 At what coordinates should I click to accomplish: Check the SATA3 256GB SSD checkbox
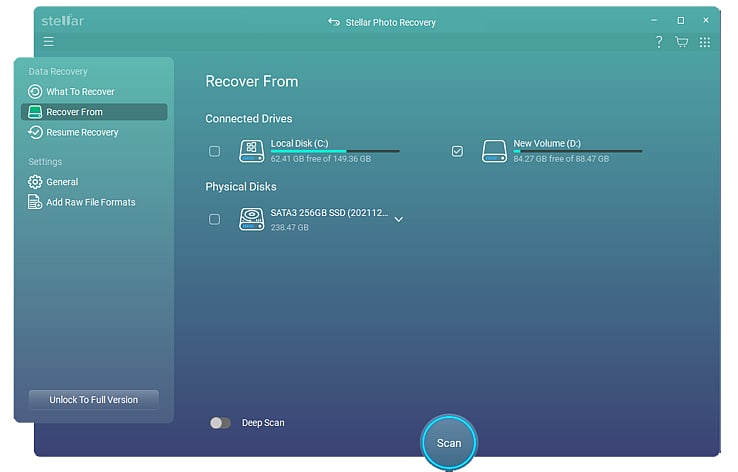click(215, 219)
